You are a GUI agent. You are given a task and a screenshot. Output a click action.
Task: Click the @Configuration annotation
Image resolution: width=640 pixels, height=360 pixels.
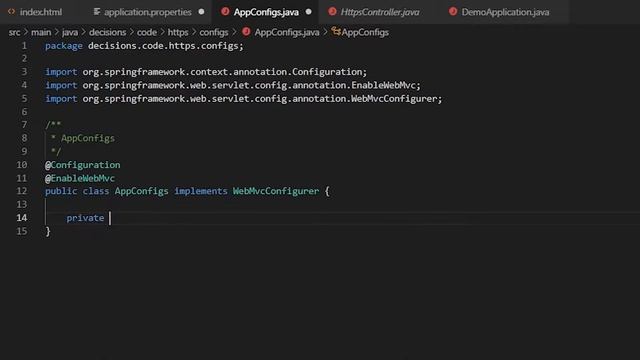point(82,165)
